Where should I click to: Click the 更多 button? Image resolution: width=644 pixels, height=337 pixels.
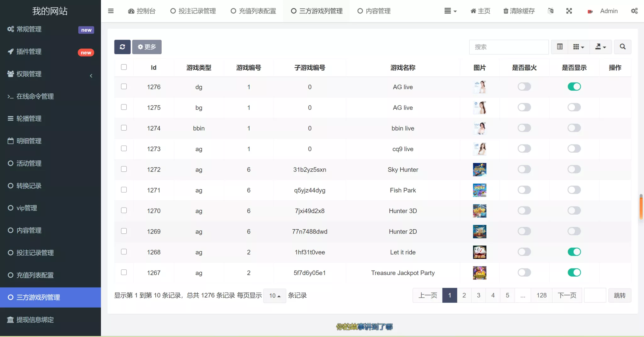146,47
